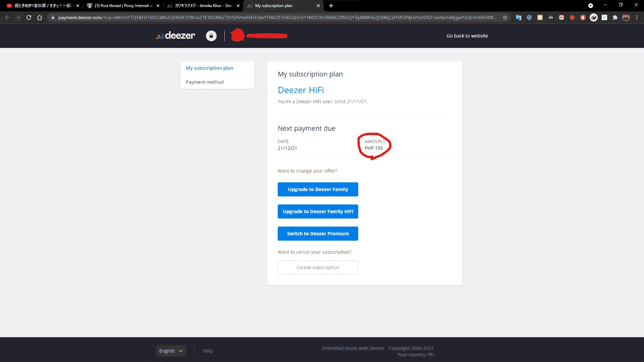
Task: Open a new browser tab
Action: coord(331,6)
